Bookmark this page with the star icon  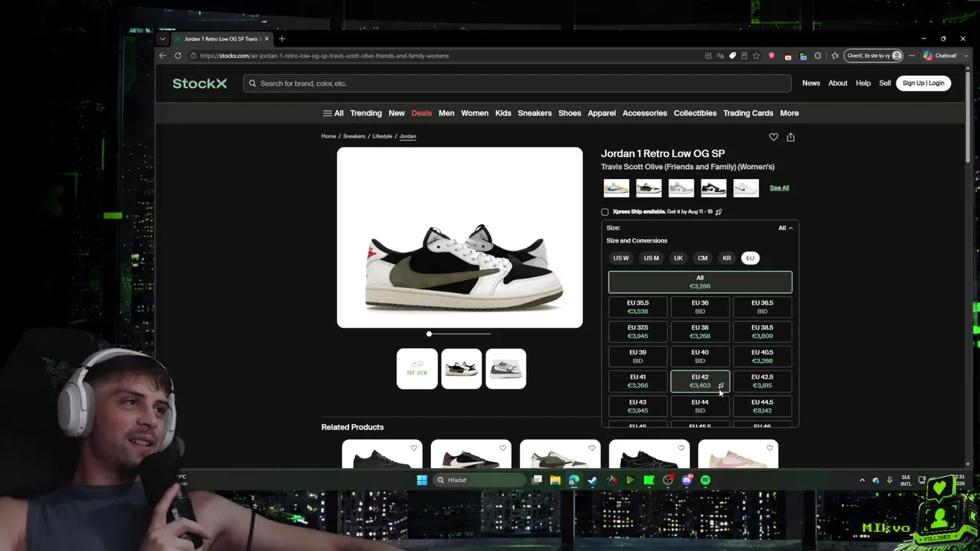point(756,56)
